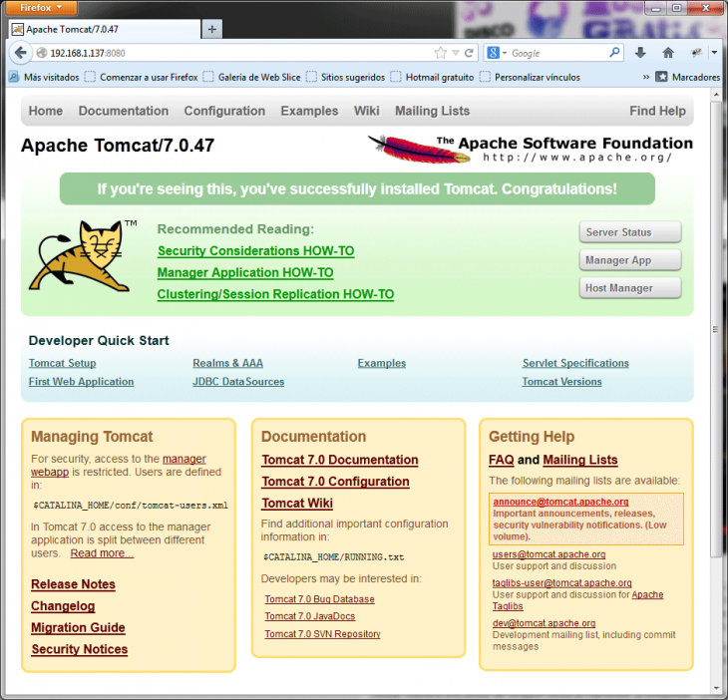Click the Host Manager button
The image size is (728, 700).
tap(630, 288)
